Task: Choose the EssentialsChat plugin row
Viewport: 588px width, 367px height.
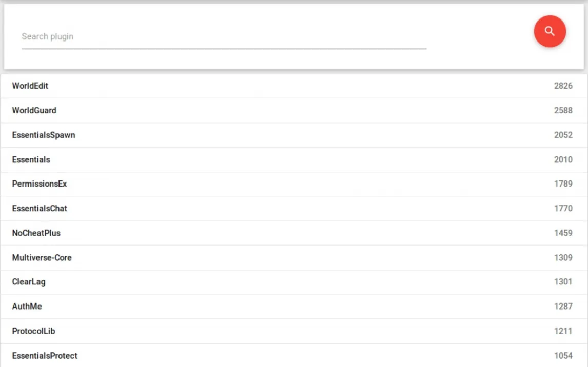Action: click(x=40, y=208)
